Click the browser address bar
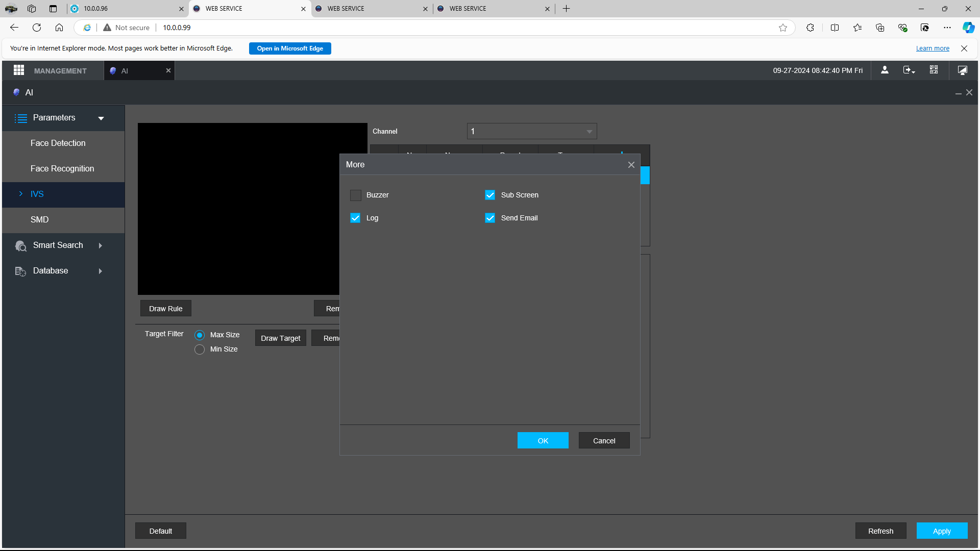The width and height of the screenshot is (980, 551). pyautogui.click(x=434, y=28)
